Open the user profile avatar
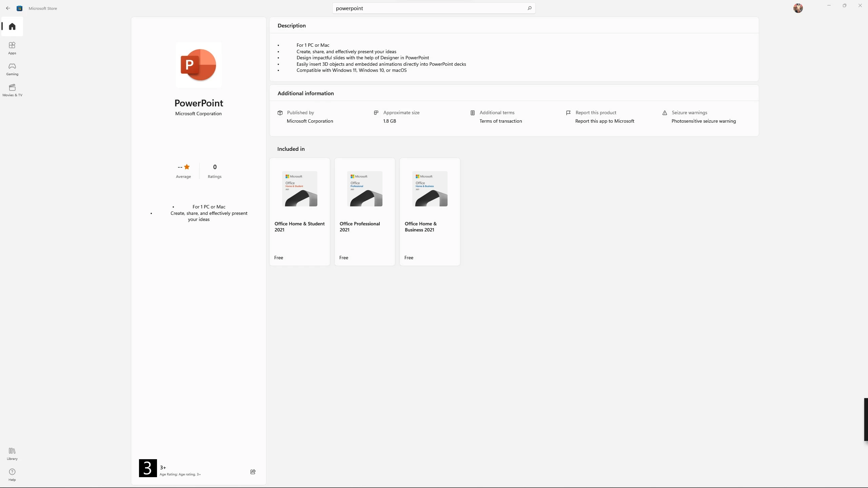The width and height of the screenshot is (868, 488). (x=798, y=8)
